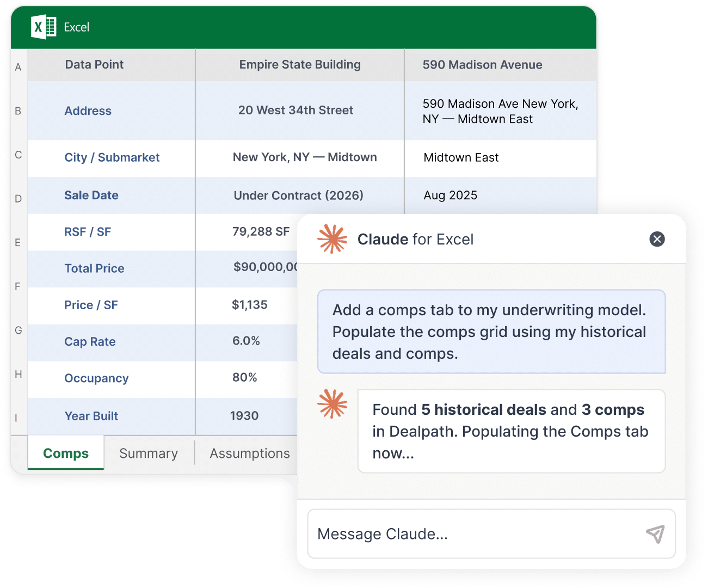
Task: Focus the Message Claude input field
Action: coord(491,534)
